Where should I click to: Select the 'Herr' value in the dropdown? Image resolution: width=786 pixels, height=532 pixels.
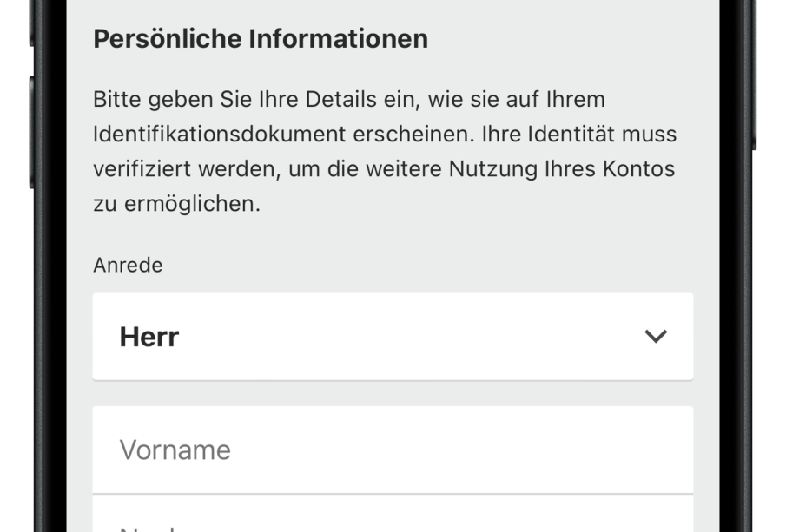tap(149, 338)
